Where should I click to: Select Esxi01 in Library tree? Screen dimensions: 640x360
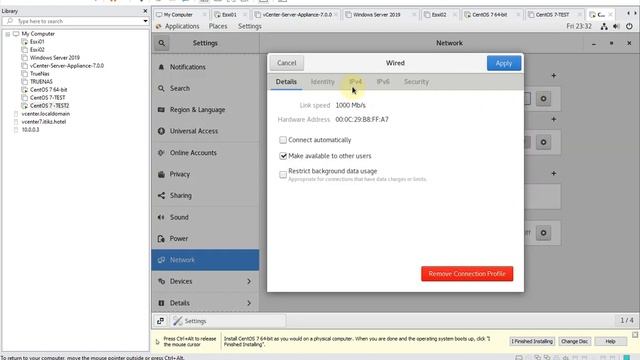coord(37,42)
